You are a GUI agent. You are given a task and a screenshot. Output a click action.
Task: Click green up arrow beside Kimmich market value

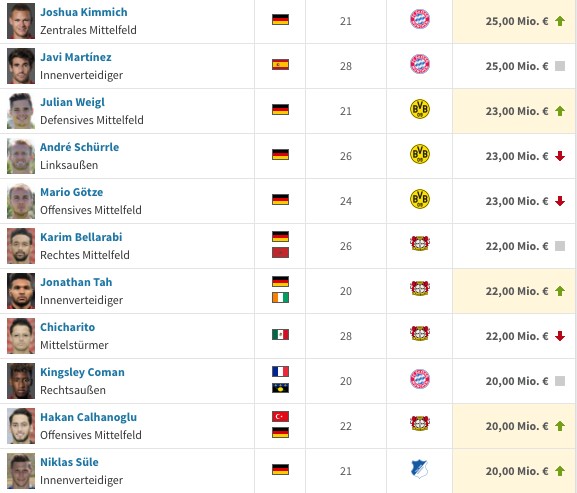[560, 21]
